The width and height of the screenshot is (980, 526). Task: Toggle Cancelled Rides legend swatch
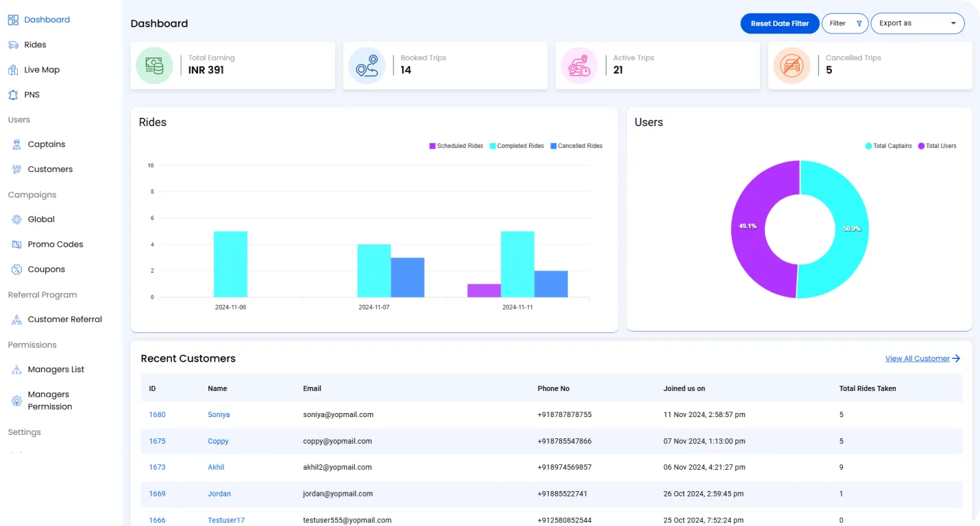(x=554, y=146)
